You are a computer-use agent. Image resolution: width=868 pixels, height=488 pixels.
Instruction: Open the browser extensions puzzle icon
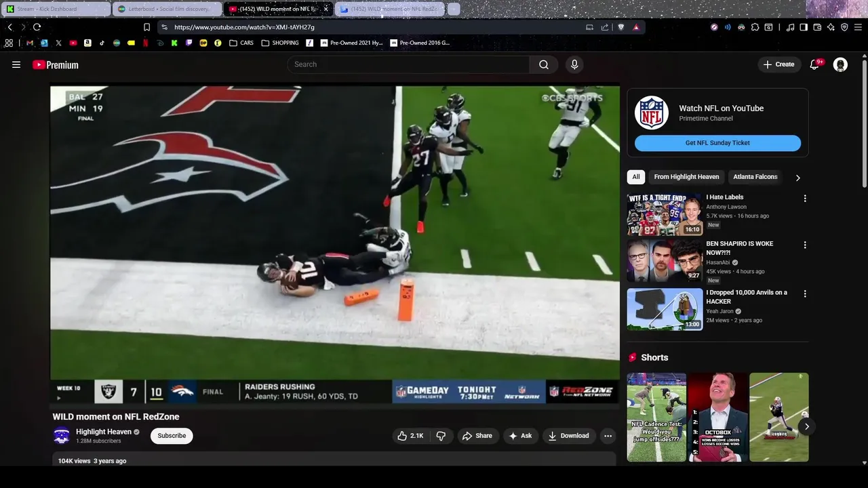click(x=755, y=27)
